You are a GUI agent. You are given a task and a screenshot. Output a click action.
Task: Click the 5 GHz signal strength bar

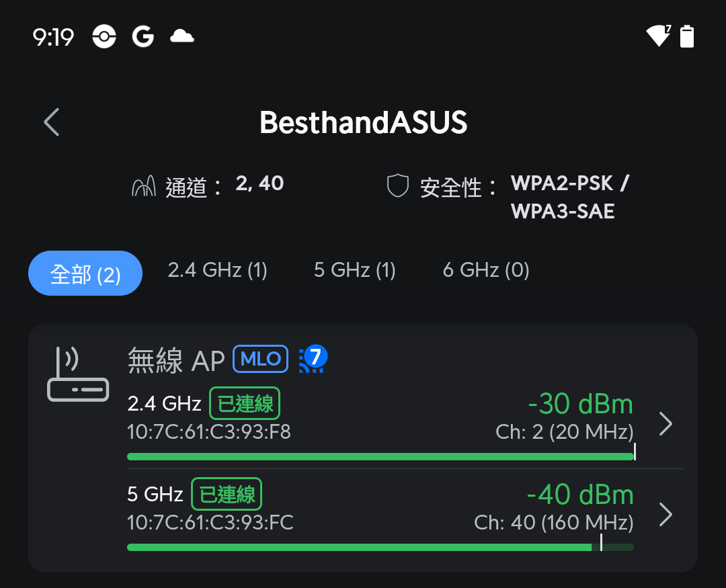tap(380, 547)
